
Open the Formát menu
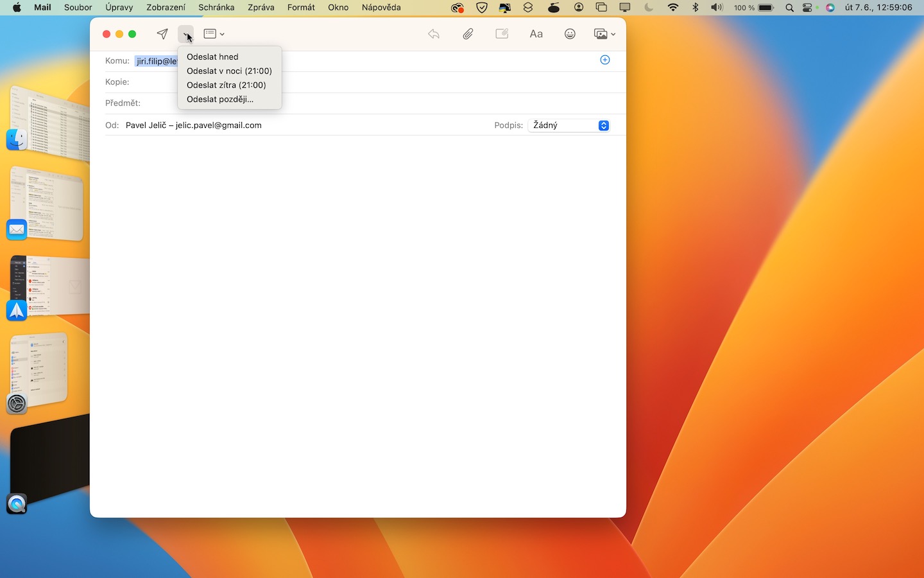(301, 8)
